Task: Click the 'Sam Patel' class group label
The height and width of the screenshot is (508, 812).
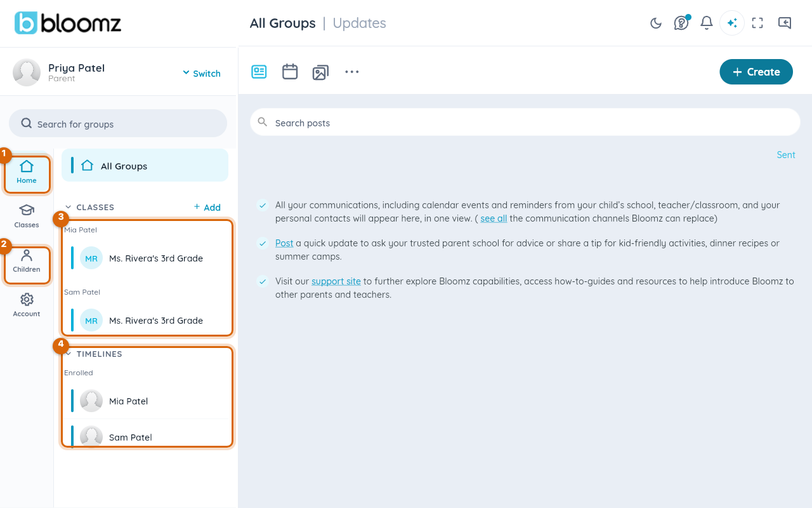Action: coord(82,292)
